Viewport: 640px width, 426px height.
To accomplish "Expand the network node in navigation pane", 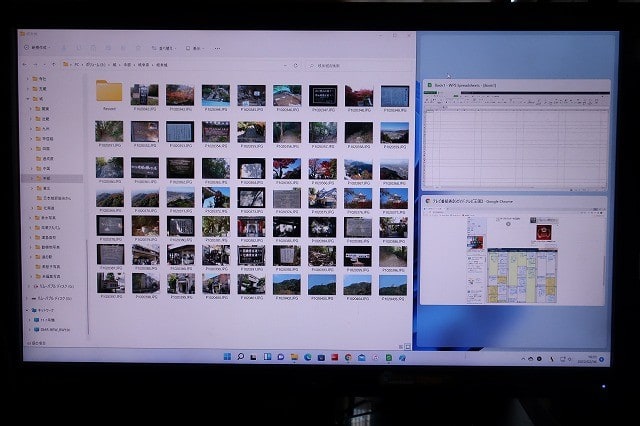I will (27, 311).
